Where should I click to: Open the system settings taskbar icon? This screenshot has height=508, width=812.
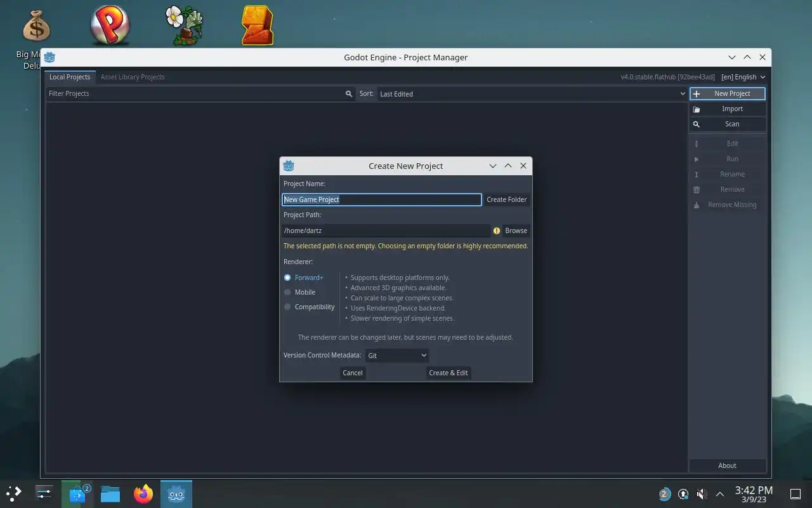pyautogui.click(x=44, y=493)
